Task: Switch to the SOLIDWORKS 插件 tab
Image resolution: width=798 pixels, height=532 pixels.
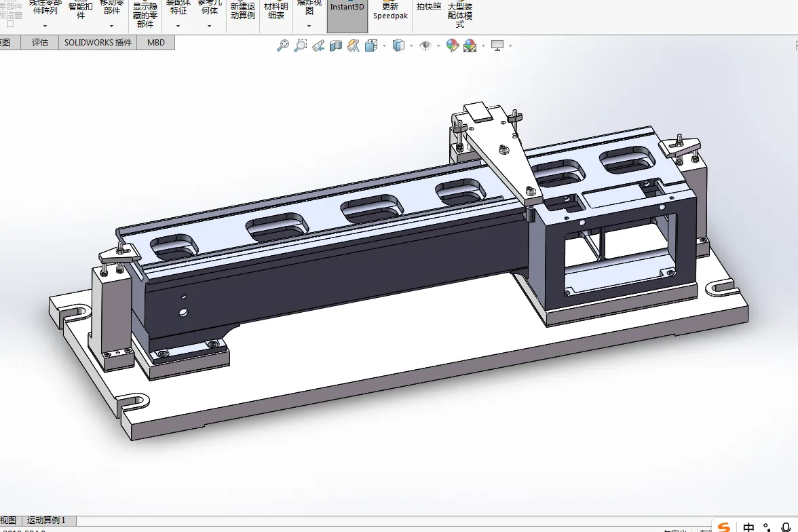Action: pos(98,42)
